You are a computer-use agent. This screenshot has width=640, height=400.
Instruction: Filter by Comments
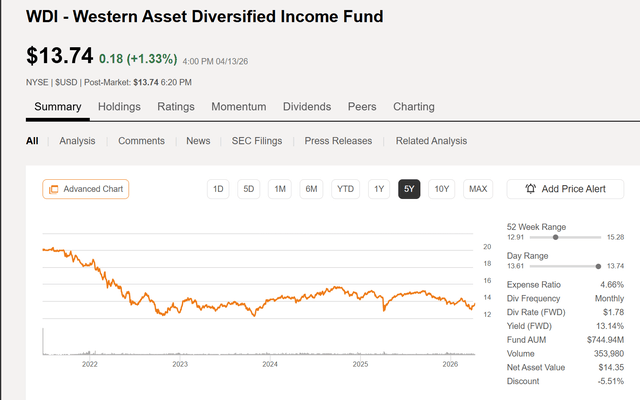coord(142,141)
